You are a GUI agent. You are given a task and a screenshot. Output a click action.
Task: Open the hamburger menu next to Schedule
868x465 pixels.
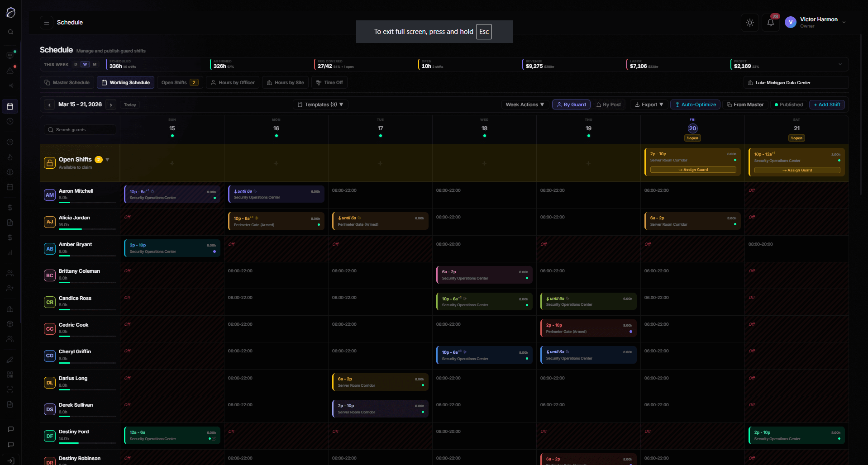[46, 22]
